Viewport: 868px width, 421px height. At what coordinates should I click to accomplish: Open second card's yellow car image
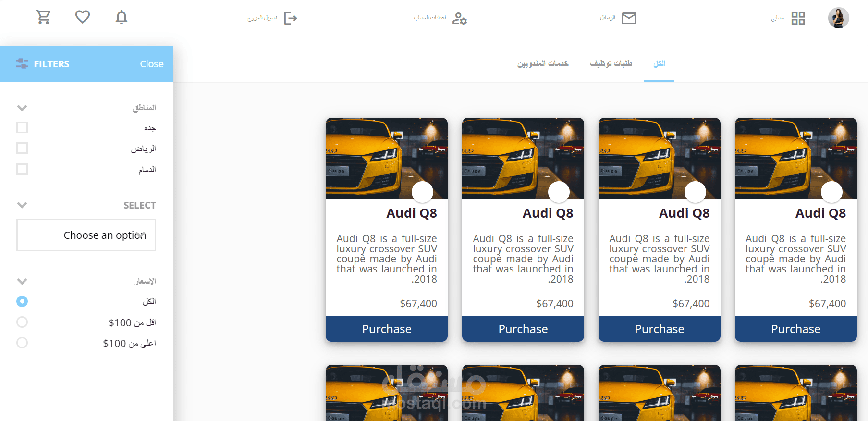(523, 158)
